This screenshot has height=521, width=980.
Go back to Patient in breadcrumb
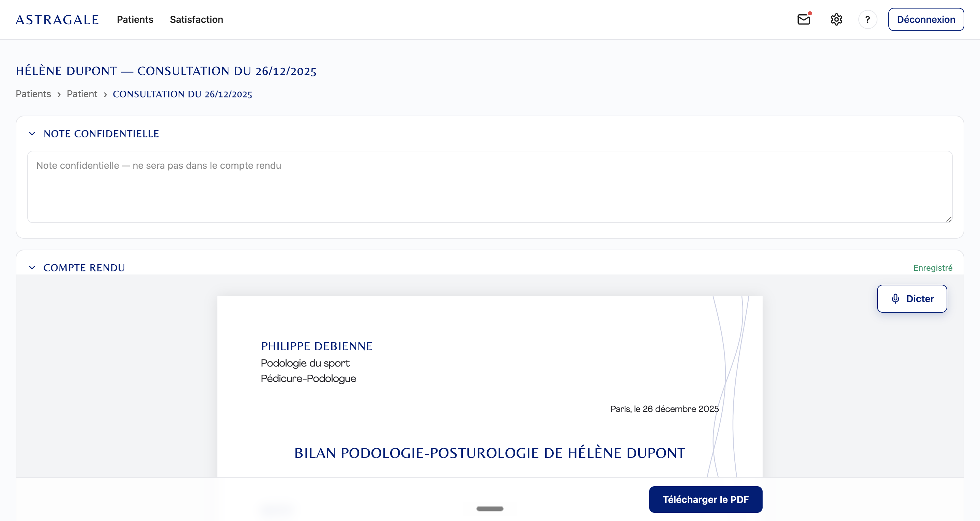(82, 94)
